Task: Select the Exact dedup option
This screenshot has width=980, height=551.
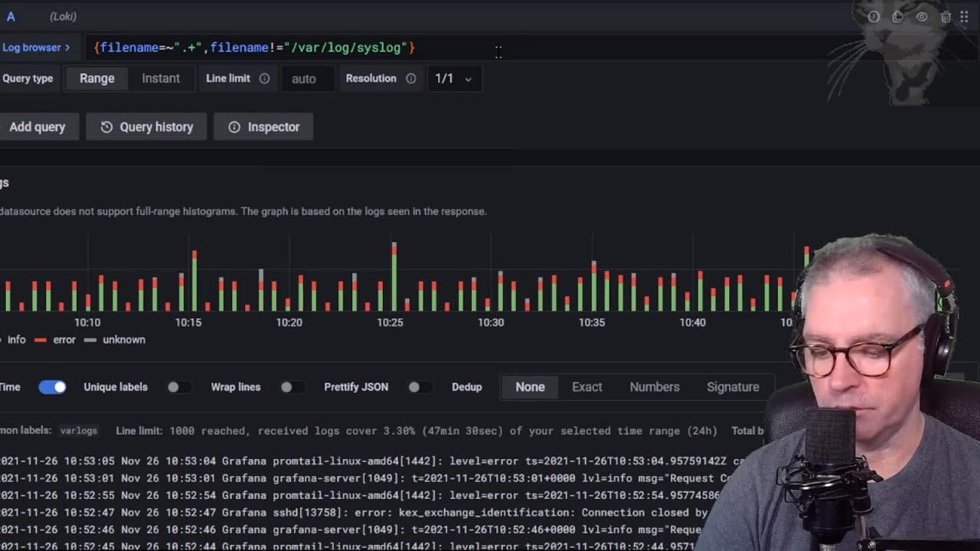Action: pyautogui.click(x=587, y=387)
